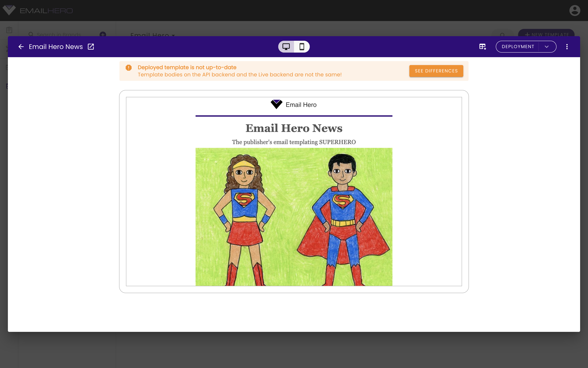Click the publisher's email templating SUPERHERO subtitle
Viewport: 588px width, 368px height.
(x=294, y=142)
